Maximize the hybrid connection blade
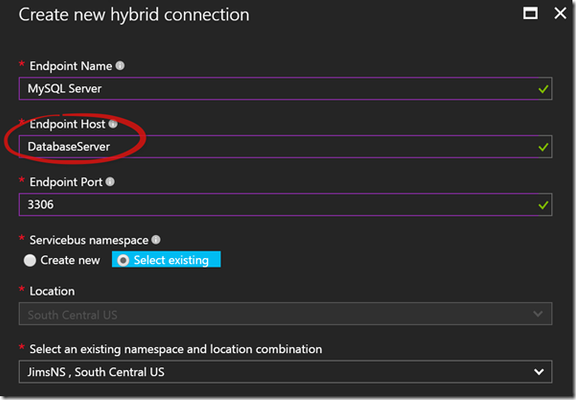576x400 pixels. pyautogui.click(x=530, y=14)
